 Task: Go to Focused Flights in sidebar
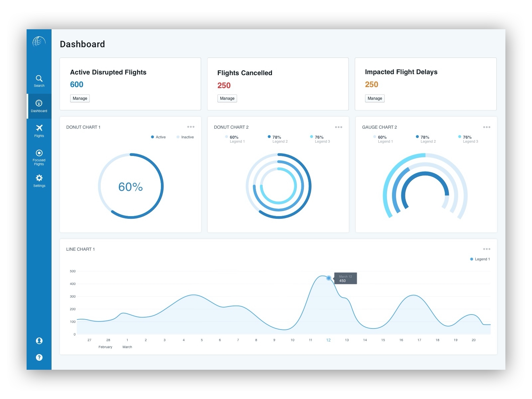coord(39,157)
